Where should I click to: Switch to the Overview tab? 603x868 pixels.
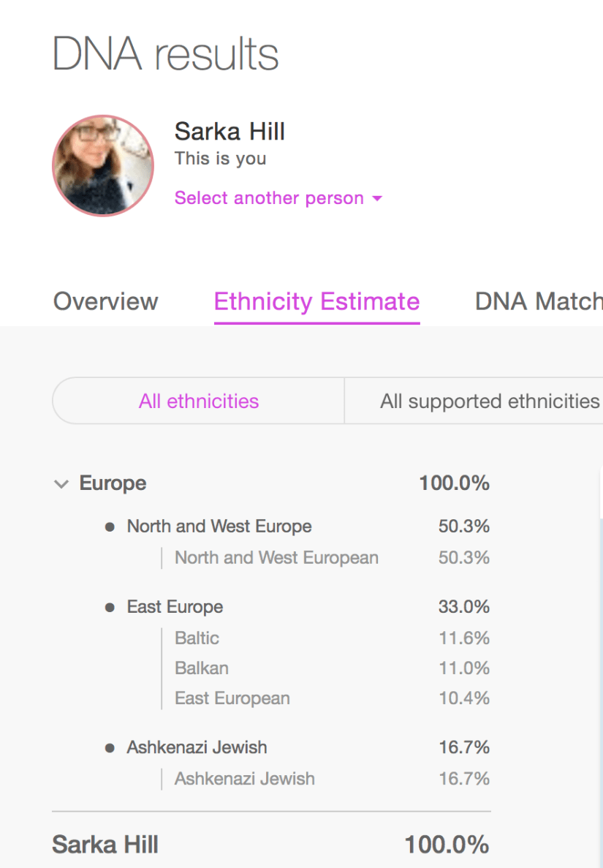[105, 301]
